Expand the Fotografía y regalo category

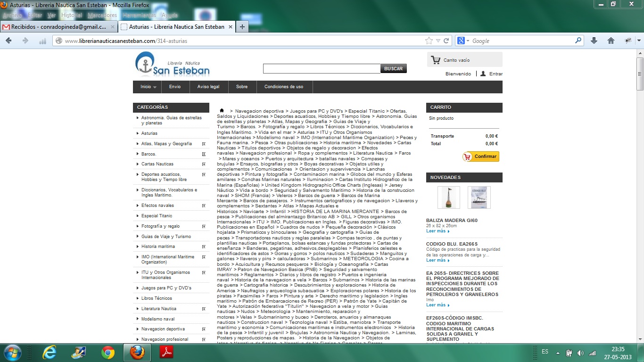[204, 226]
